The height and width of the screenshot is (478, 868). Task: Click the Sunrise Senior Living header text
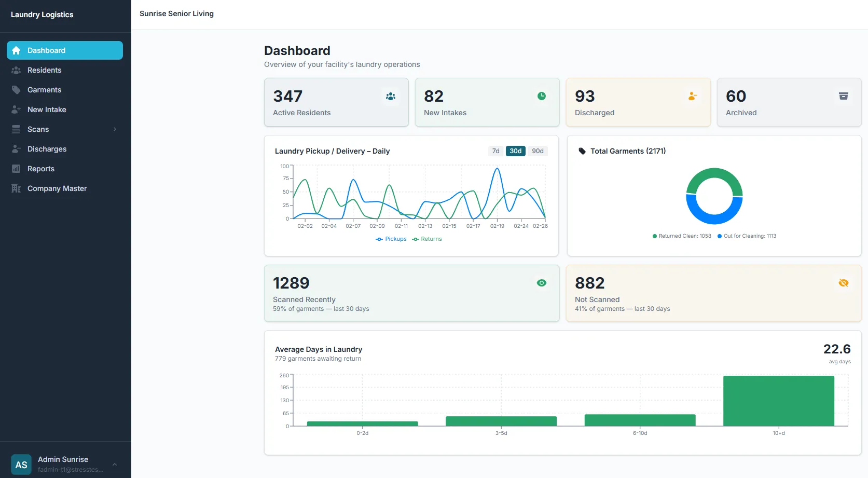pyautogui.click(x=176, y=13)
